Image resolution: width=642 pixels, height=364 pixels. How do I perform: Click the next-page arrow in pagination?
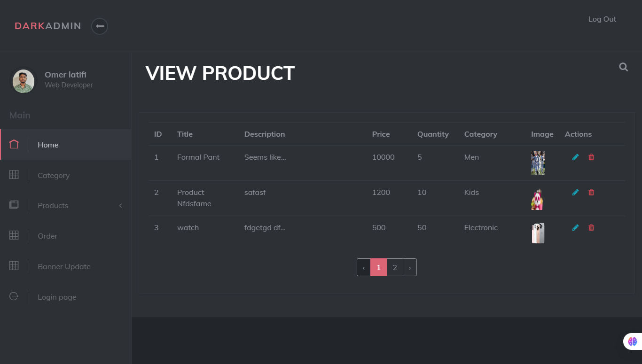409,267
